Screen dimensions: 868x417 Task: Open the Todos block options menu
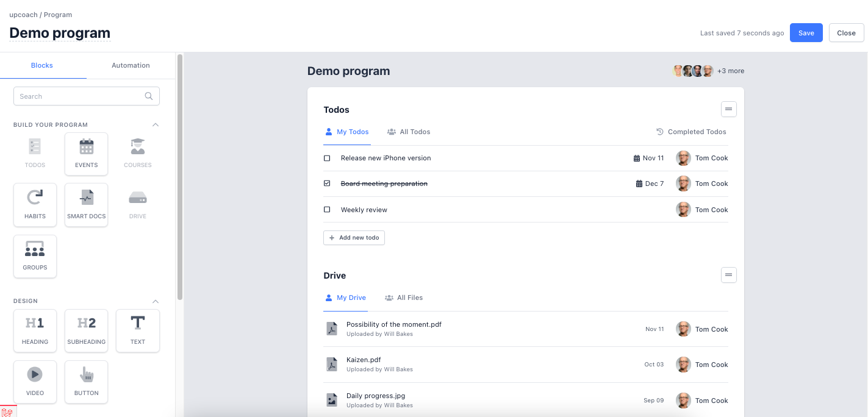point(728,109)
